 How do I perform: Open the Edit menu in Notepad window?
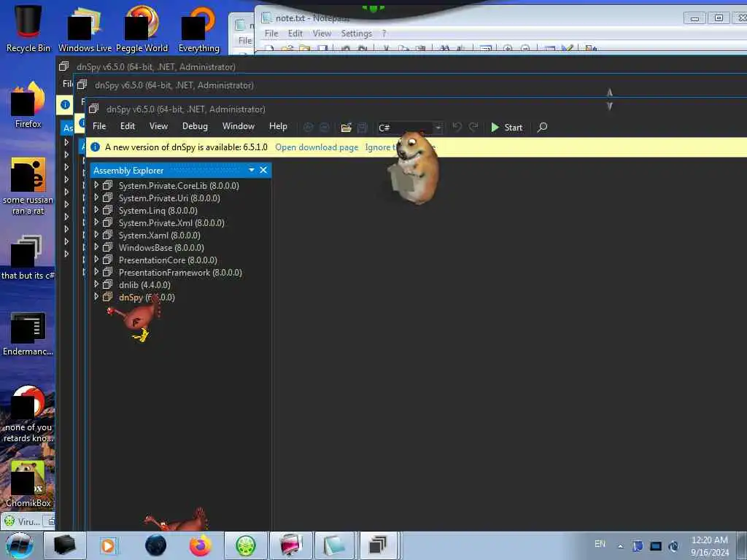click(x=295, y=34)
